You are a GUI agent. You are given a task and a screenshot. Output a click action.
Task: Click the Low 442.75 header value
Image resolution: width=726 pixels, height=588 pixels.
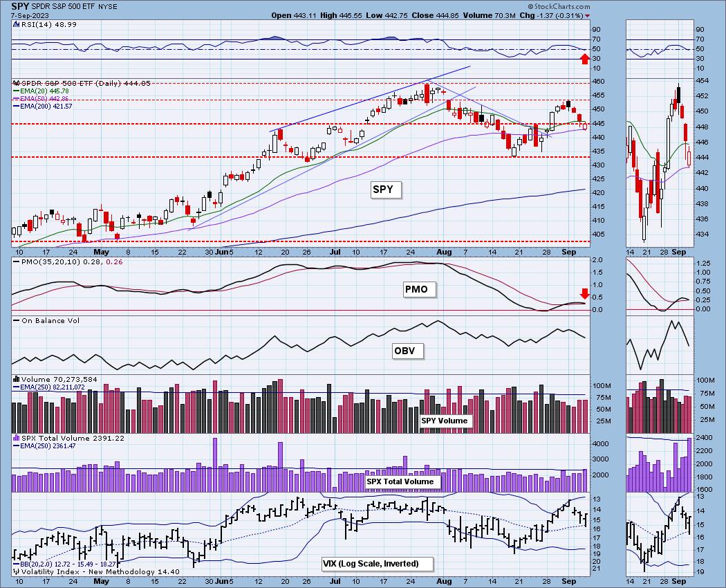[x=387, y=15]
